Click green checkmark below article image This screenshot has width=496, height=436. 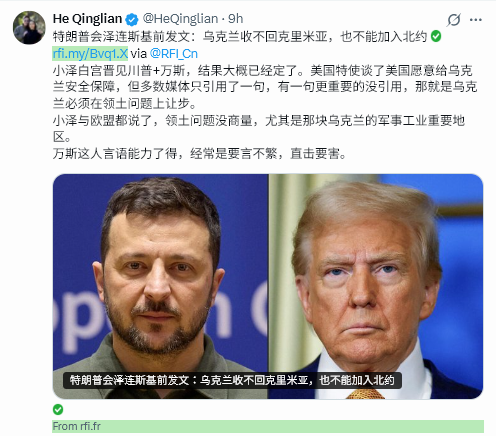[58, 409]
